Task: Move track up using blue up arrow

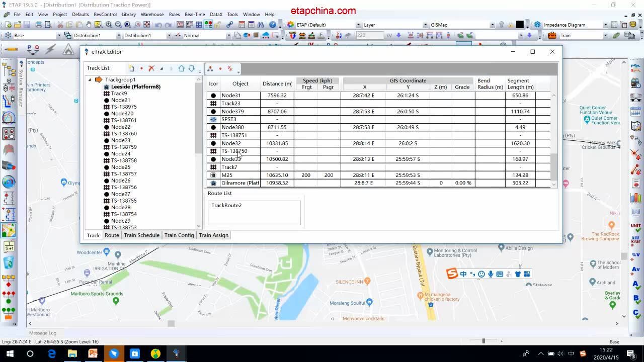Action: pos(182,68)
